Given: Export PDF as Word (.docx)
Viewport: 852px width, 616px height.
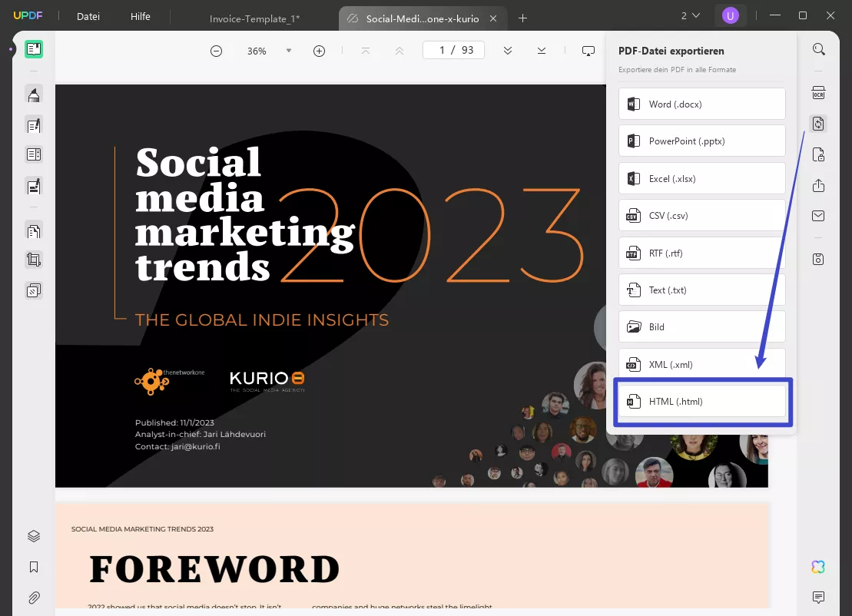Looking at the screenshot, I should pos(701,104).
